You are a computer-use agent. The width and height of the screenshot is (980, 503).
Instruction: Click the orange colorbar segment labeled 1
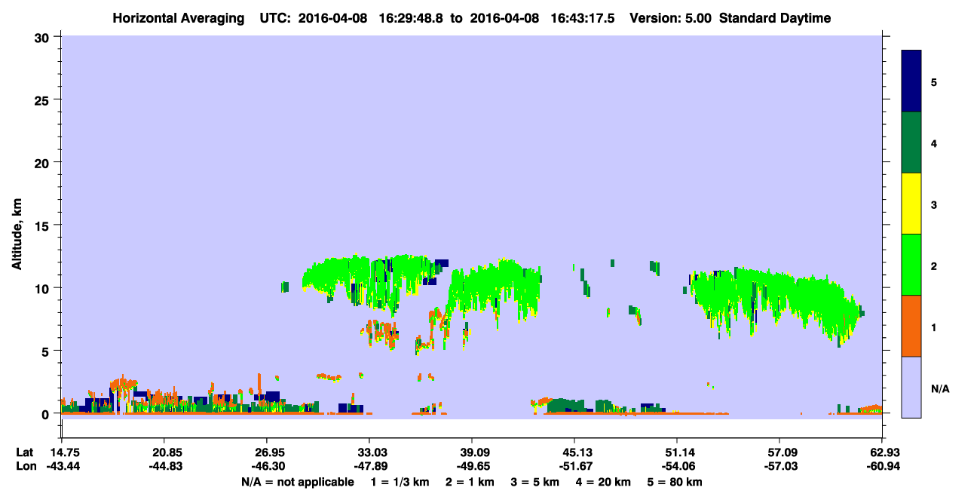(x=911, y=326)
